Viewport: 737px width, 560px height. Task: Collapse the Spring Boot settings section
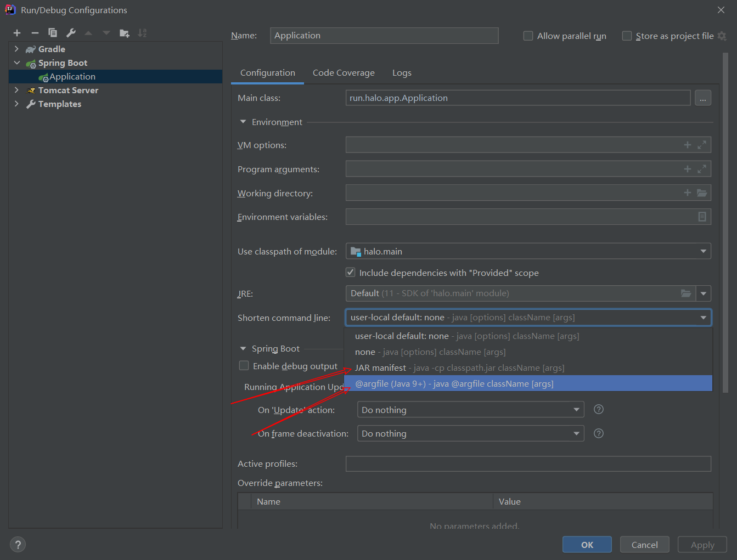tap(243, 348)
